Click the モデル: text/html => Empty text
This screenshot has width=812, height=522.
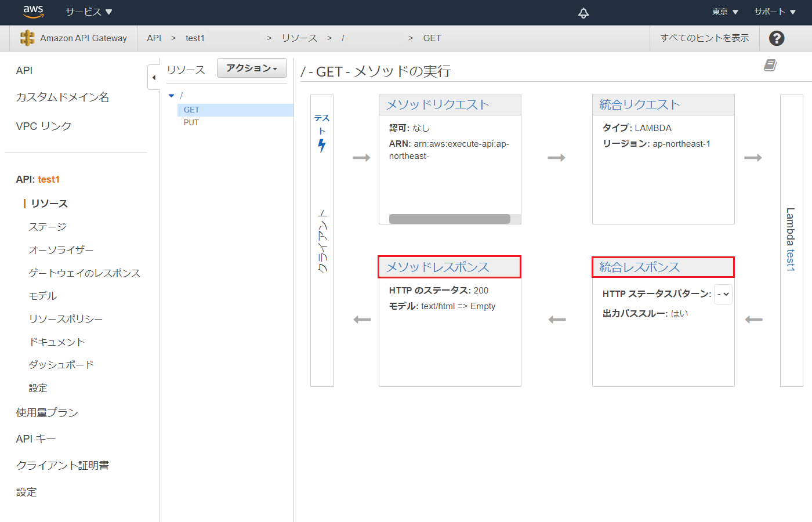coord(442,306)
